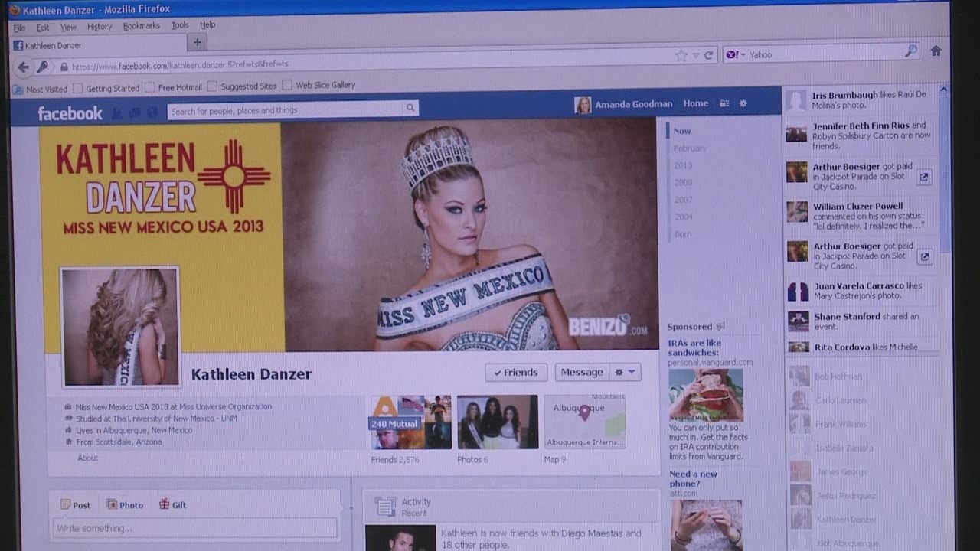
Task: Open the Photos 6 thumbnail
Action: pos(498,422)
